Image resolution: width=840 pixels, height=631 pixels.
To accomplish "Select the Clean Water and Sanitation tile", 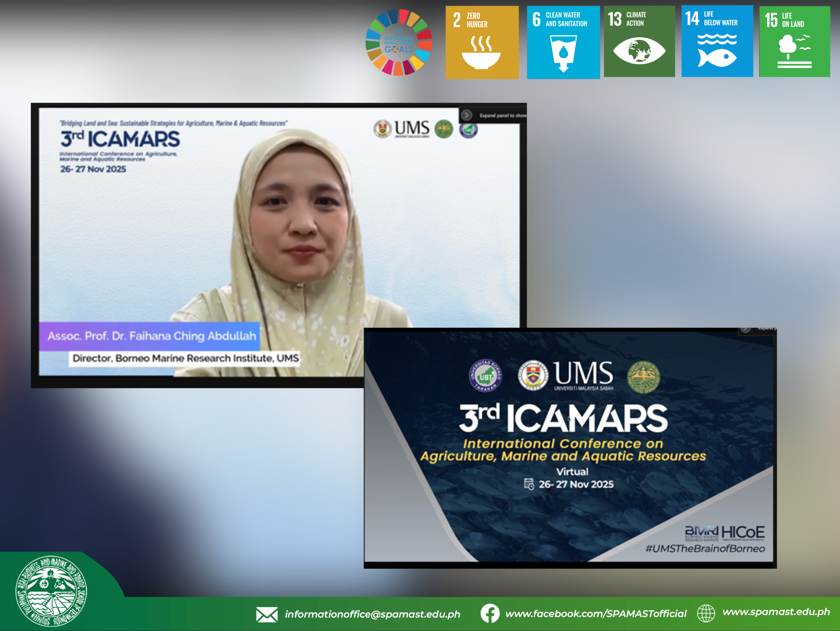I will (563, 42).
